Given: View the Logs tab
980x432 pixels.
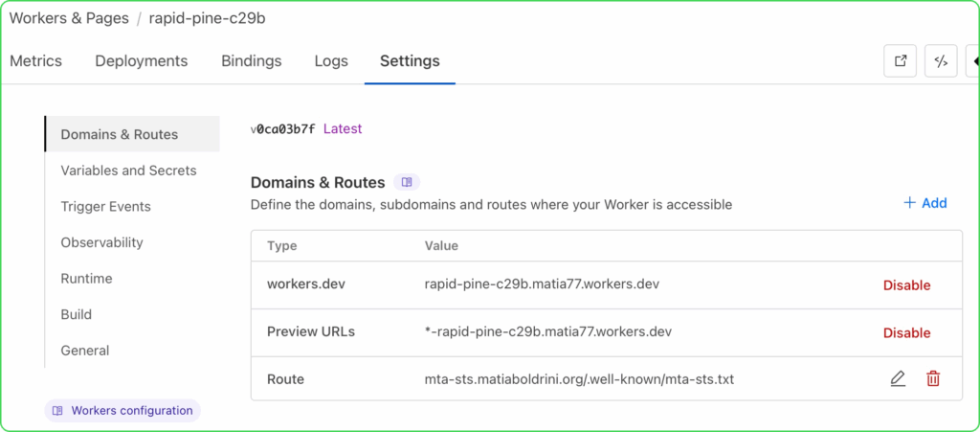Looking at the screenshot, I should tap(331, 61).
